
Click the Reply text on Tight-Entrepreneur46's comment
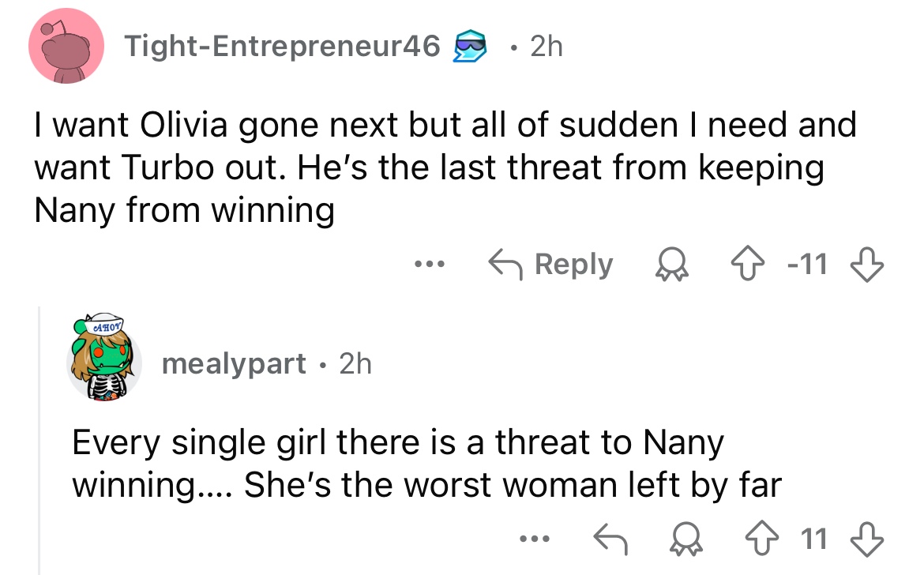[573, 264]
